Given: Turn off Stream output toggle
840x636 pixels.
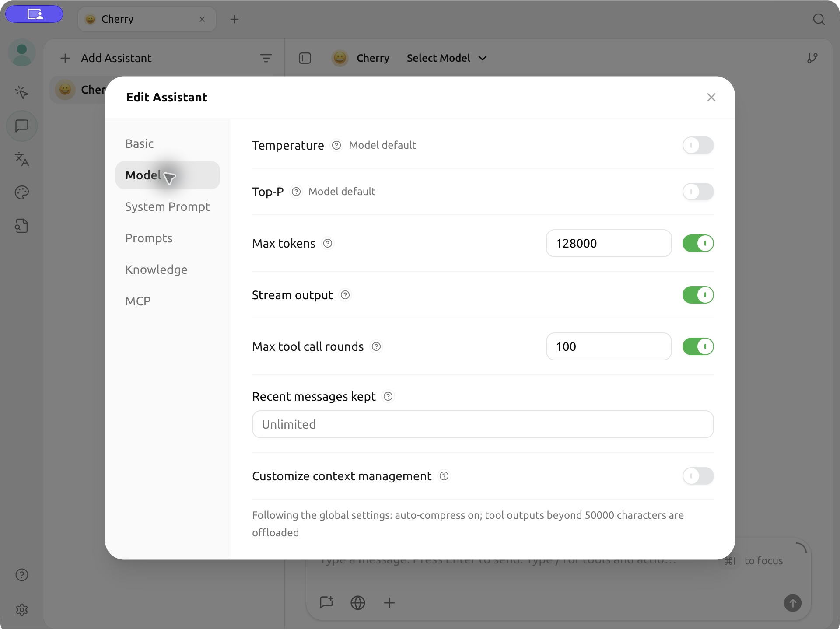Looking at the screenshot, I should [x=698, y=295].
